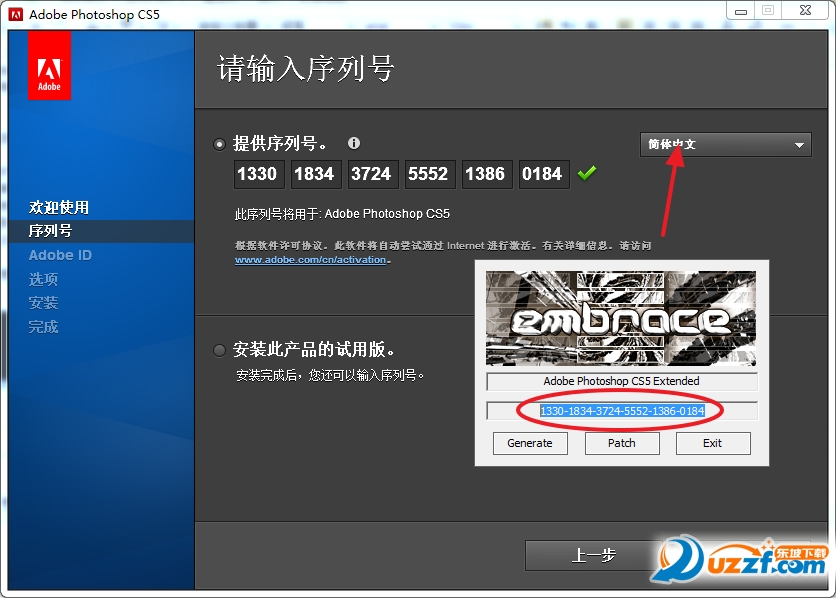836x598 pixels.
Task: Select the provide serial number radio button
Action: 219,144
